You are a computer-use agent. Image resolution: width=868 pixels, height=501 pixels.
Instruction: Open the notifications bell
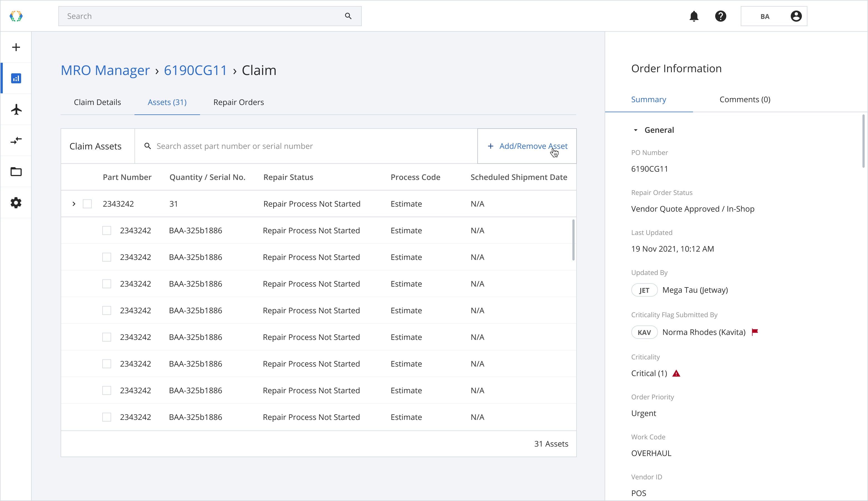(694, 16)
